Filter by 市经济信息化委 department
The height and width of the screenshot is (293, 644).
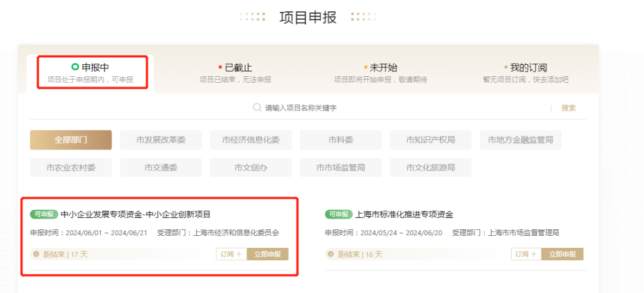pos(250,140)
